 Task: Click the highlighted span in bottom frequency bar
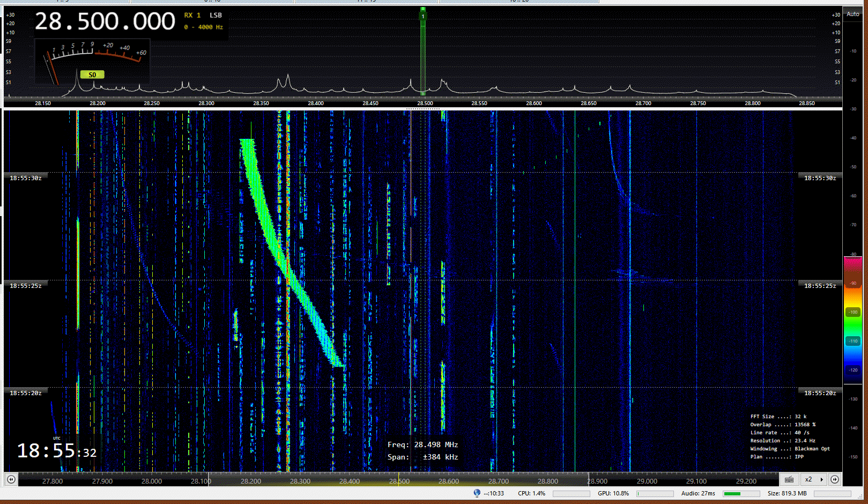click(398, 480)
